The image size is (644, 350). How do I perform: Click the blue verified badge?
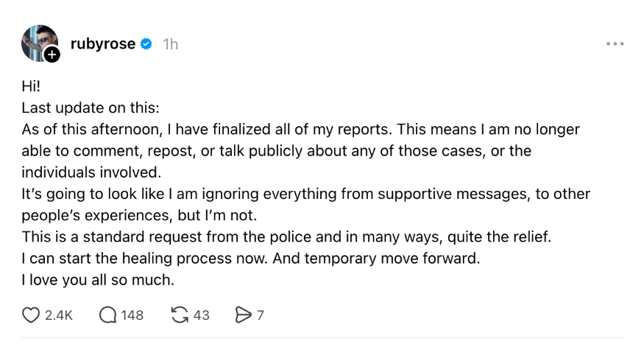point(146,44)
